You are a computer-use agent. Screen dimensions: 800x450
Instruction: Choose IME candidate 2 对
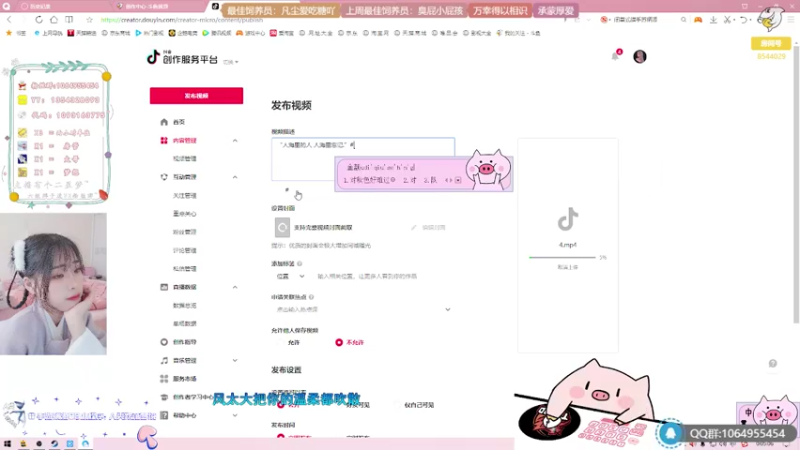[410, 180]
